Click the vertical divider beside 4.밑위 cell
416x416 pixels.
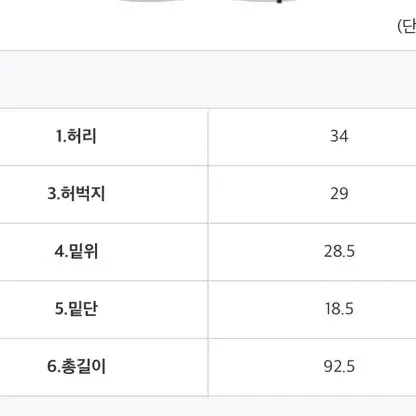(208, 251)
